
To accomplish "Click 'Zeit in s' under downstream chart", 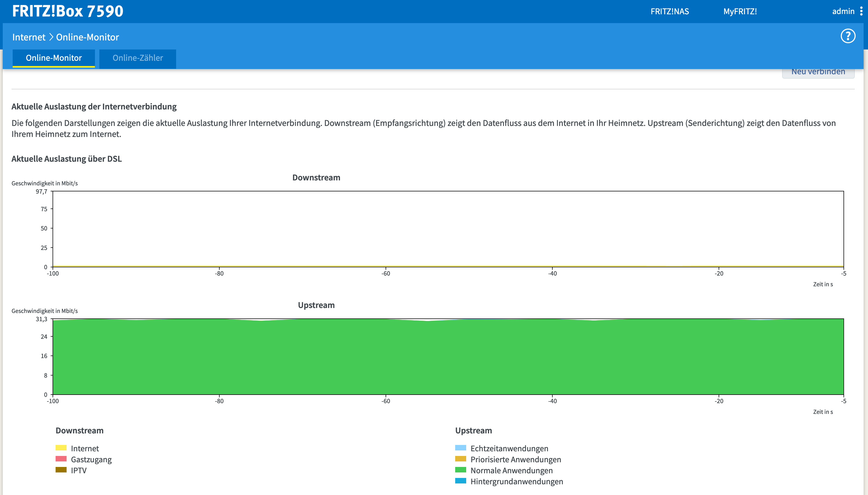I will 823,284.
